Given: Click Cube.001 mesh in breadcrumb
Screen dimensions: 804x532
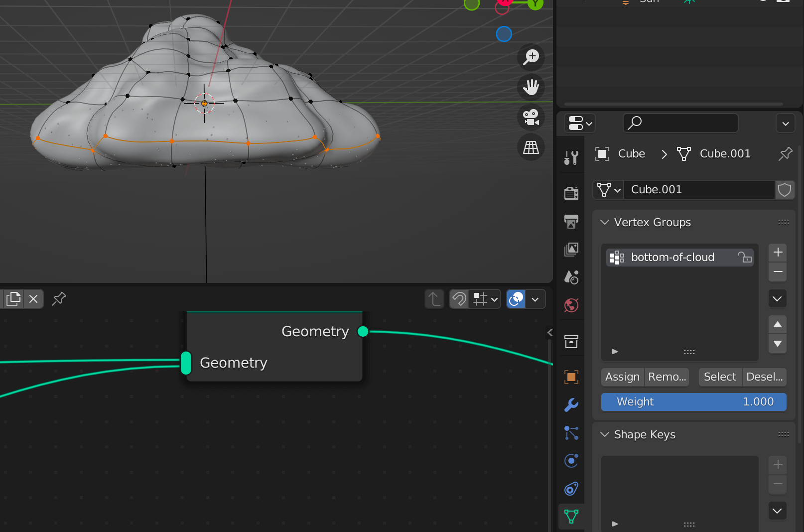Looking at the screenshot, I should tap(714, 154).
